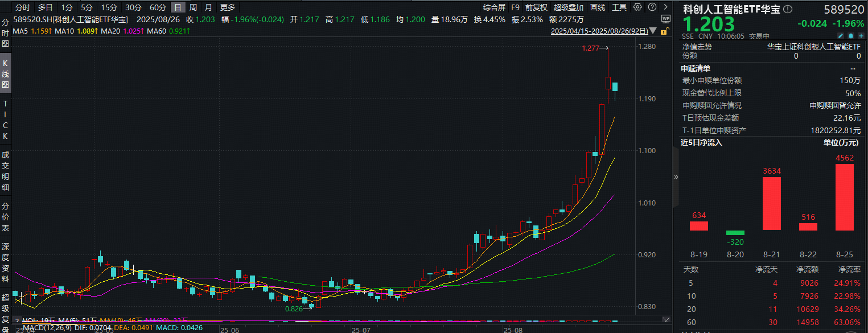Click the 申购赎回允许情况 row
This screenshot has height=333, width=868.
point(771,105)
